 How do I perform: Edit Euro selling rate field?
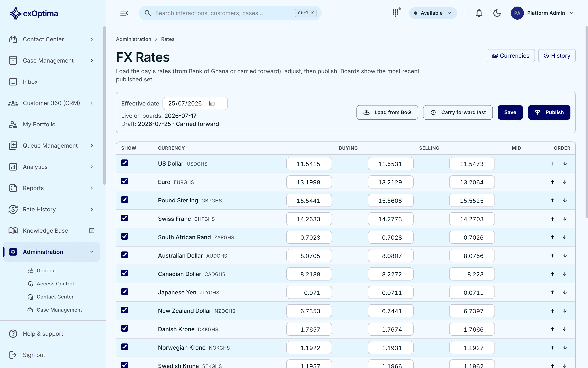pos(390,182)
